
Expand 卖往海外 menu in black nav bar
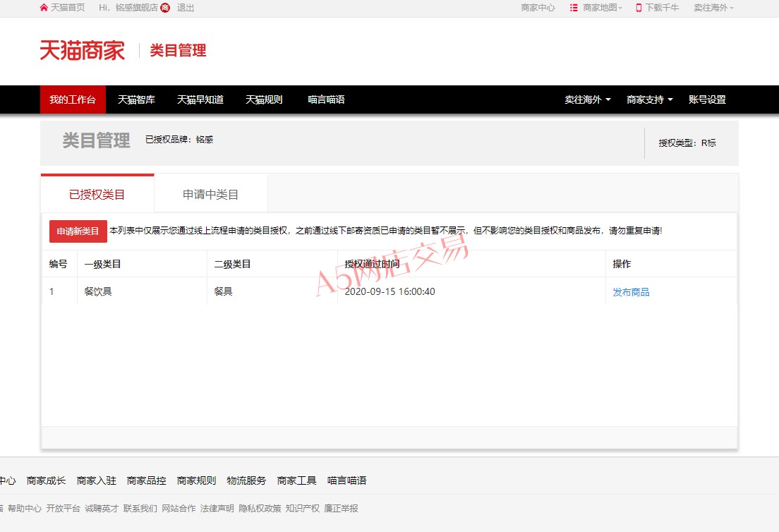pos(588,99)
